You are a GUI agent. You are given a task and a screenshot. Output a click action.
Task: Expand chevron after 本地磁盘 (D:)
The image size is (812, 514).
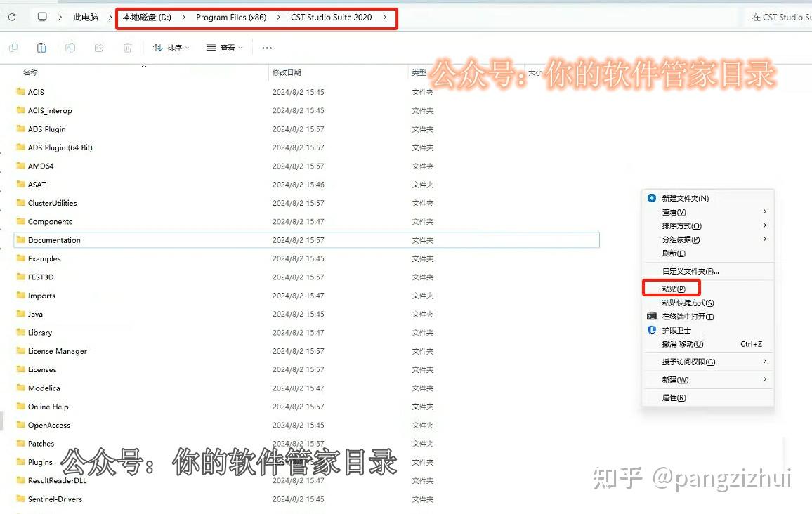[x=183, y=17]
